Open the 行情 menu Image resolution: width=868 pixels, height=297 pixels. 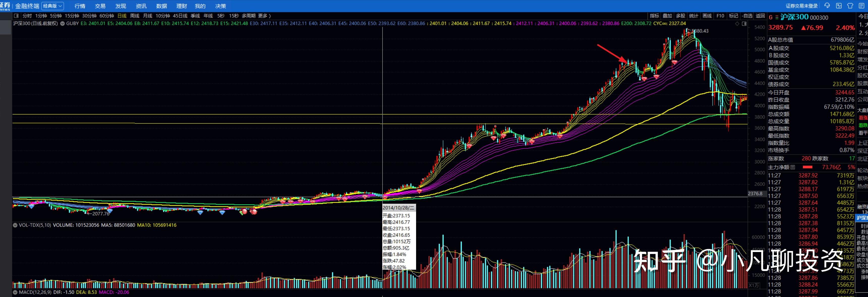click(x=80, y=6)
